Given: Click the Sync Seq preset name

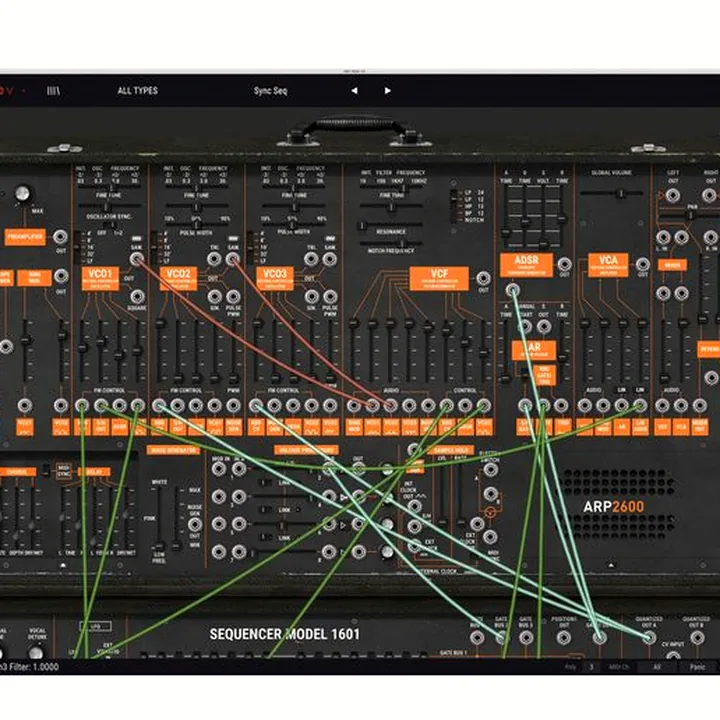Looking at the screenshot, I should [x=270, y=91].
